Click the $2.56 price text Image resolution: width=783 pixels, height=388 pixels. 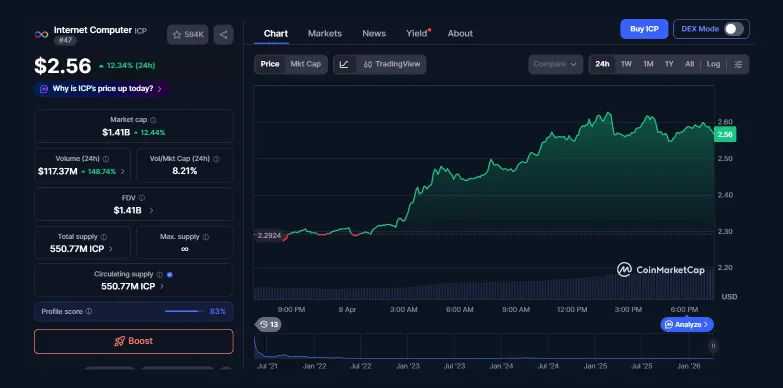[x=63, y=66]
